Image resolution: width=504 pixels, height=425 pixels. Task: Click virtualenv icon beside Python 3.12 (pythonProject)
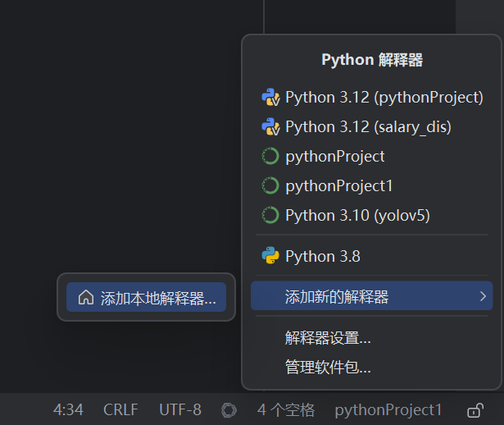tap(270, 97)
